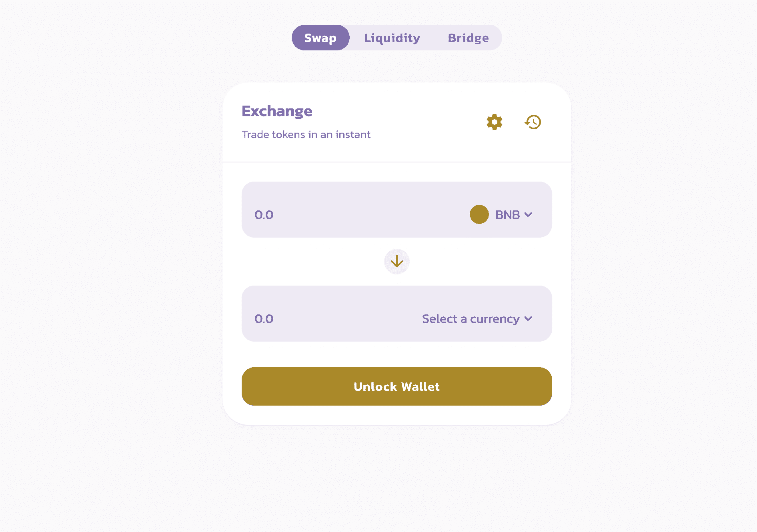
Task: Click the Select a currency text
Action: pos(471,319)
